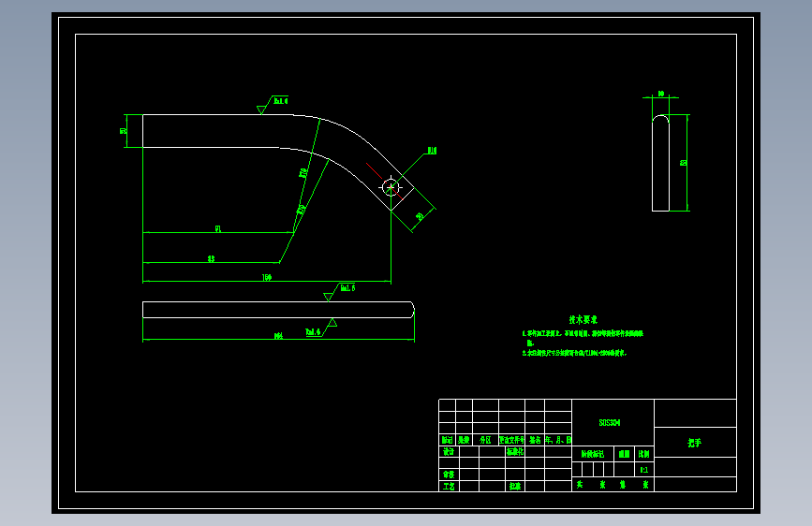Click the "工艺" row label

tap(449, 486)
